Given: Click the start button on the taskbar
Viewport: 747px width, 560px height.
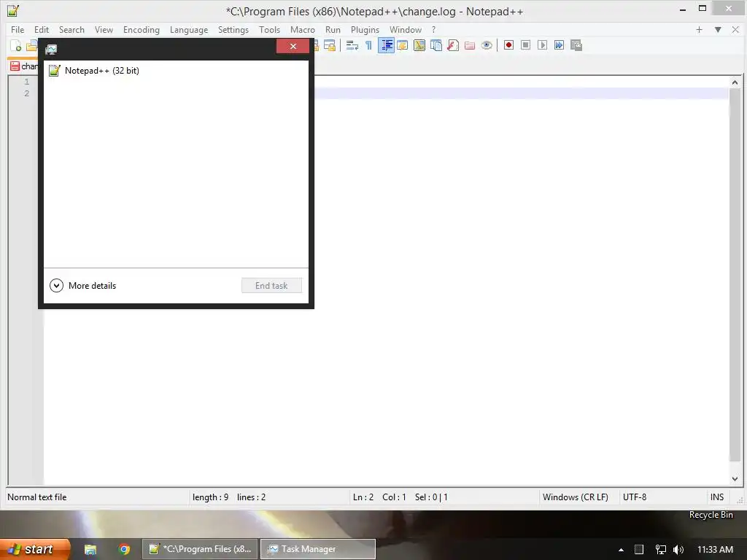Looking at the screenshot, I should pyautogui.click(x=35, y=549).
